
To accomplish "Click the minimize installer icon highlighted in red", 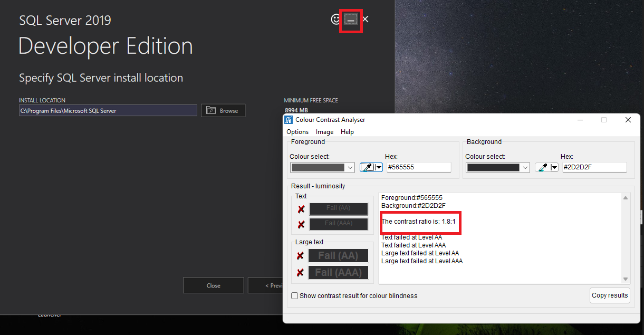I will click(350, 20).
